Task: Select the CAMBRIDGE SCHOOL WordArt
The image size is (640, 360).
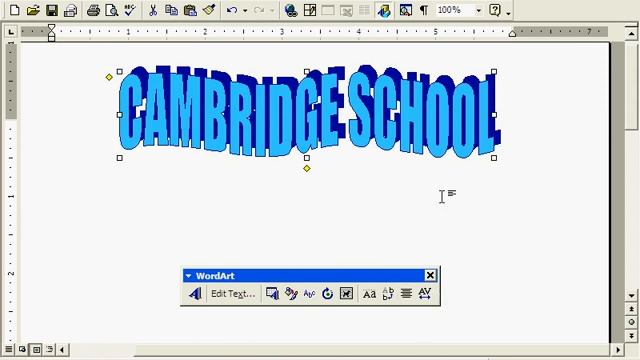Action: tap(309, 111)
